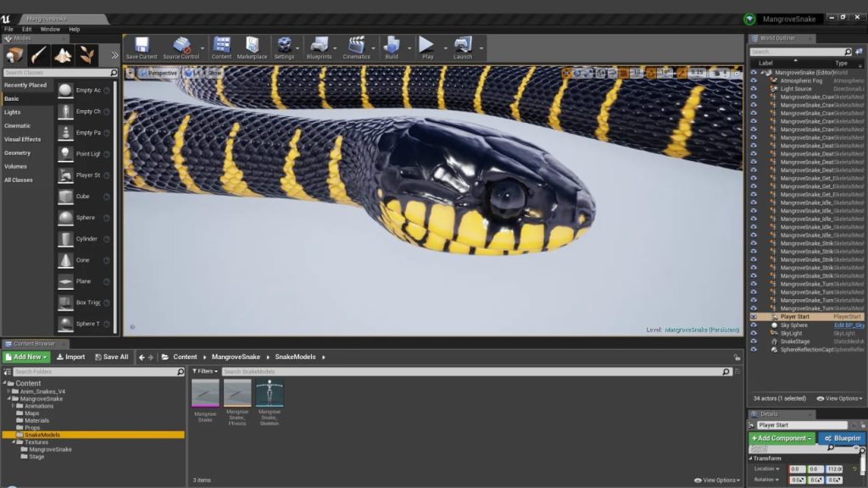This screenshot has height=488, width=868.
Task: Click the Paint mode brush icon
Action: coord(39,54)
